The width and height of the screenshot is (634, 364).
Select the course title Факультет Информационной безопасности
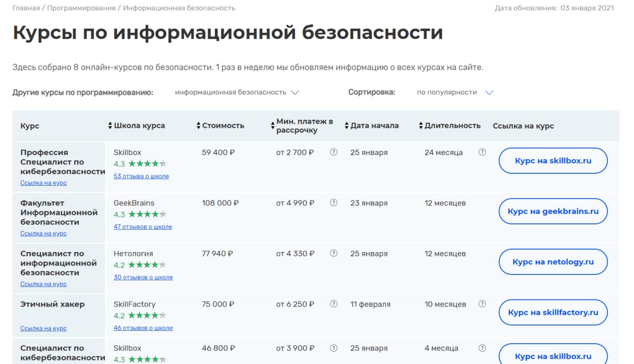click(59, 212)
